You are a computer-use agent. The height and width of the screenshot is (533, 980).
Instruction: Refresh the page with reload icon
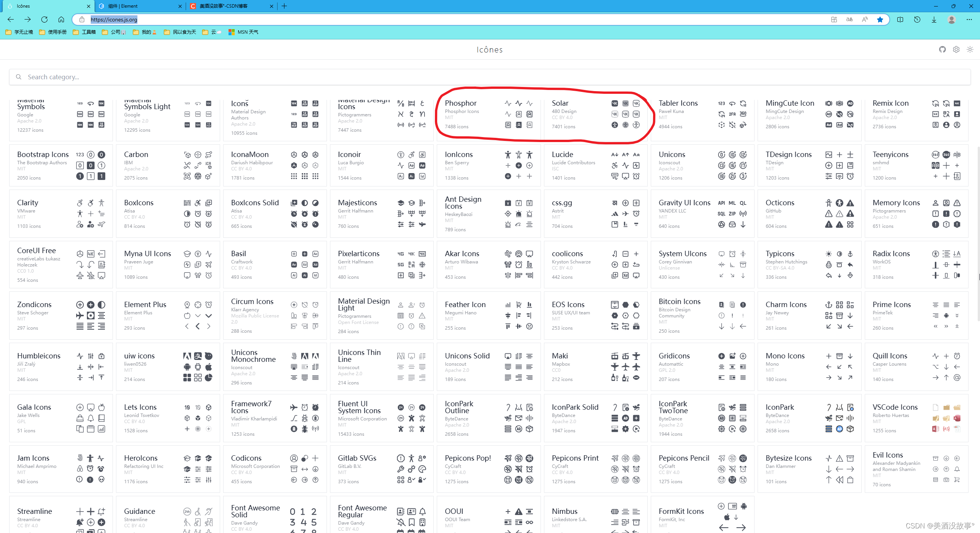[44, 20]
